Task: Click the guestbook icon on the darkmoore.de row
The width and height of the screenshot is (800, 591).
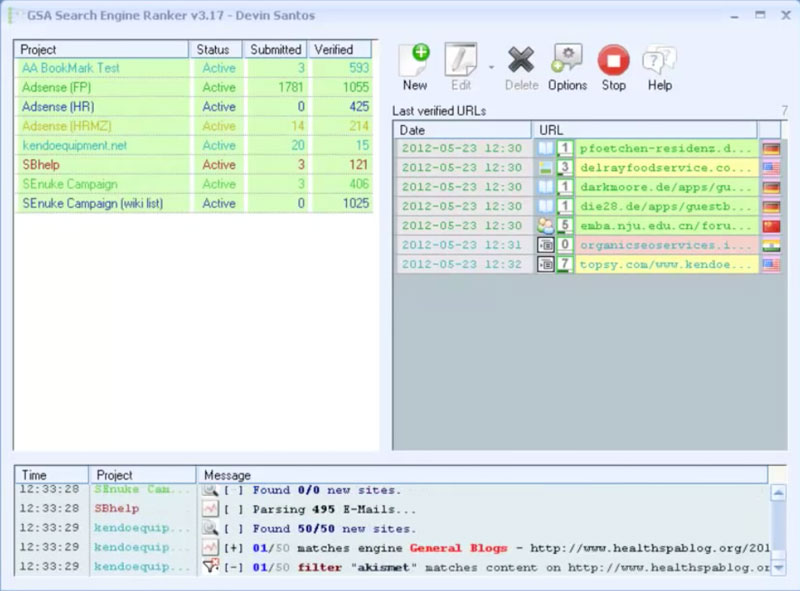Action: [x=545, y=187]
